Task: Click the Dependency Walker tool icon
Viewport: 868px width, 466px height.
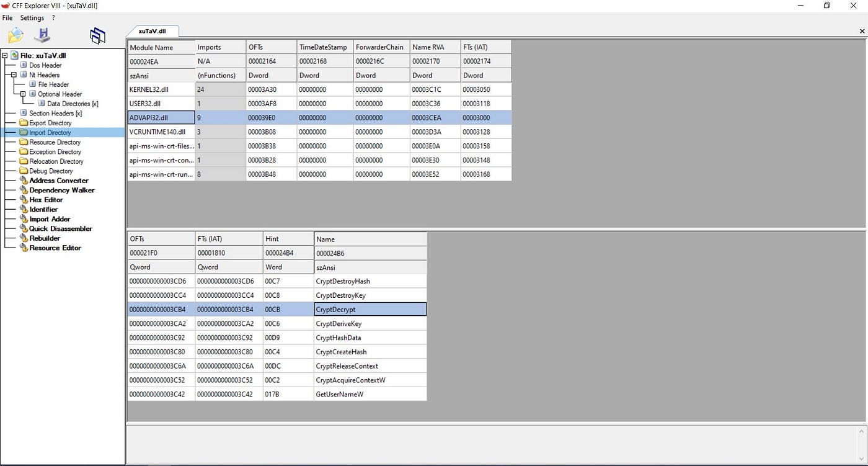Action: click(24, 190)
